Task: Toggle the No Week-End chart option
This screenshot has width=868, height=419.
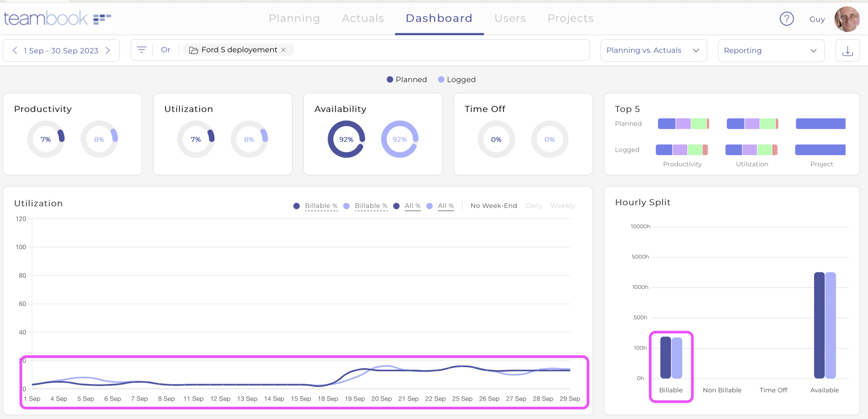Action: coord(493,206)
